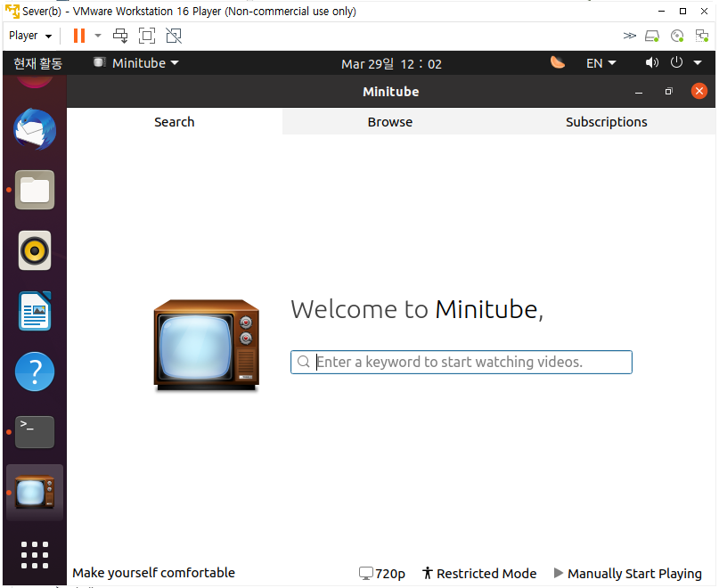This screenshot has width=719, height=588.
Task: Click the Minitube TV icon in dock
Action: [x=35, y=492]
